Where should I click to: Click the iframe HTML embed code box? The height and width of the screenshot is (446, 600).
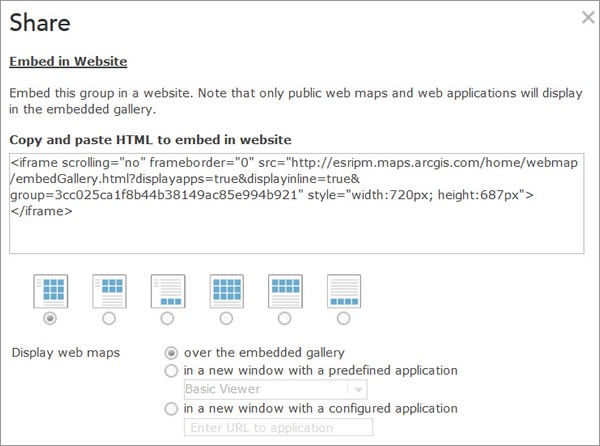(296, 203)
